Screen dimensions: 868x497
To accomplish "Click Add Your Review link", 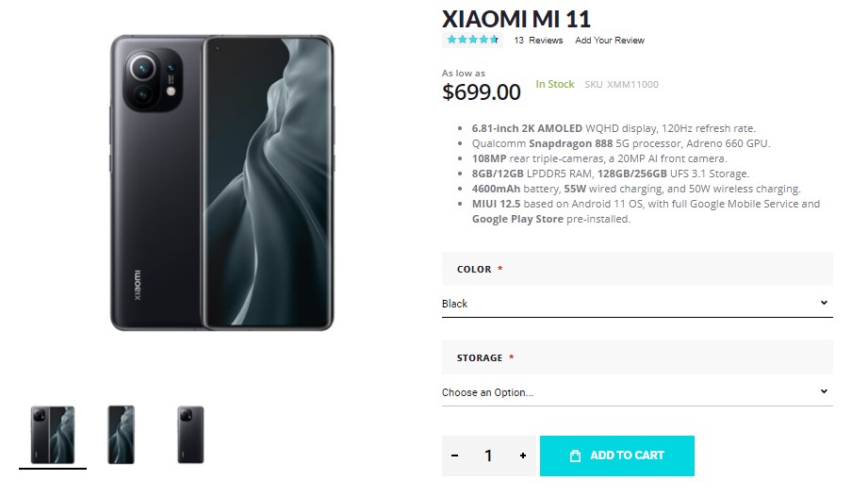I will [610, 41].
